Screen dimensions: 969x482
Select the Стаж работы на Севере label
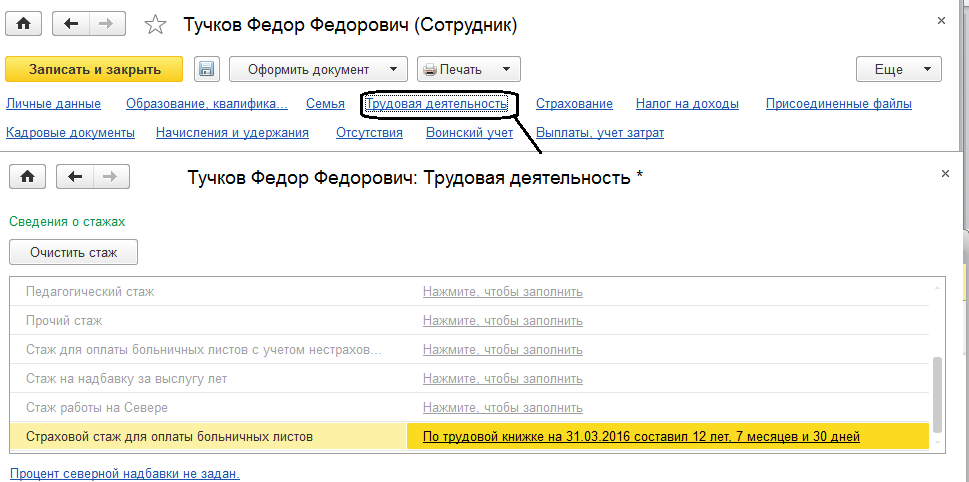tap(97, 408)
